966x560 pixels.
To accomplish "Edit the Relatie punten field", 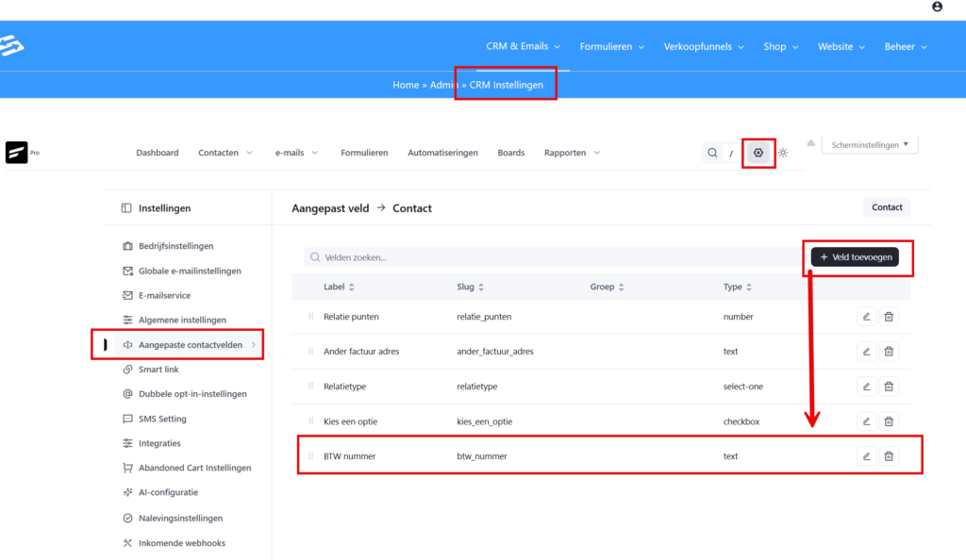I will pos(866,317).
